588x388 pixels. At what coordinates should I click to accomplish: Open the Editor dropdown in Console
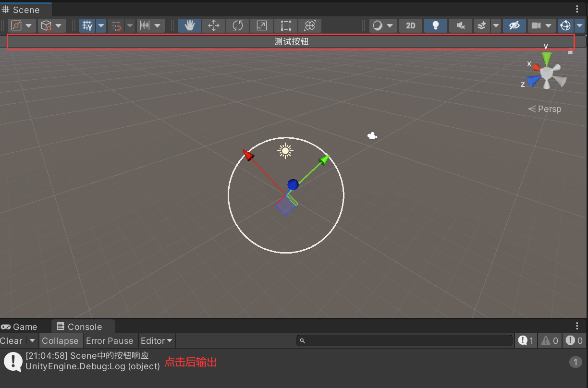point(157,340)
